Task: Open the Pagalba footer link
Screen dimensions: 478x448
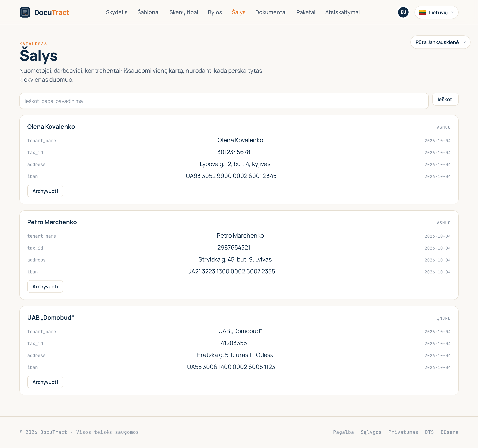Action: [343, 432]
